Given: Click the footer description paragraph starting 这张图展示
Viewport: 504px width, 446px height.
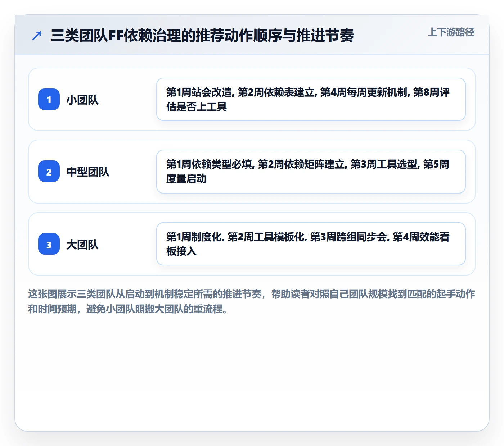Looking at the screenshot, I should tap(252, 301).
